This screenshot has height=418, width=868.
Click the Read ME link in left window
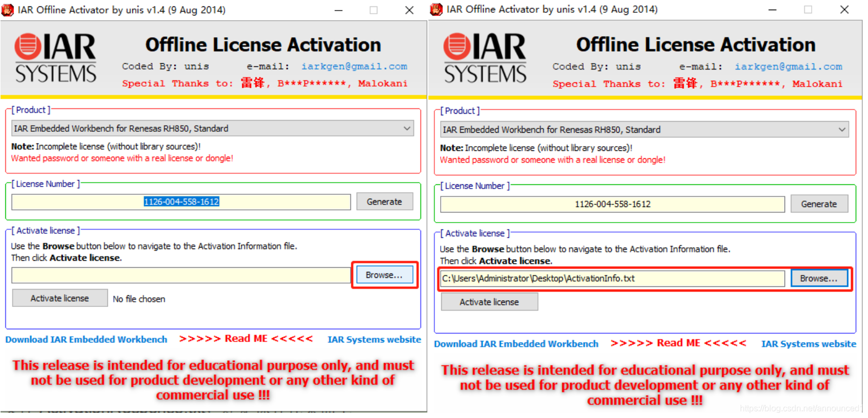(x=246, y=339)
